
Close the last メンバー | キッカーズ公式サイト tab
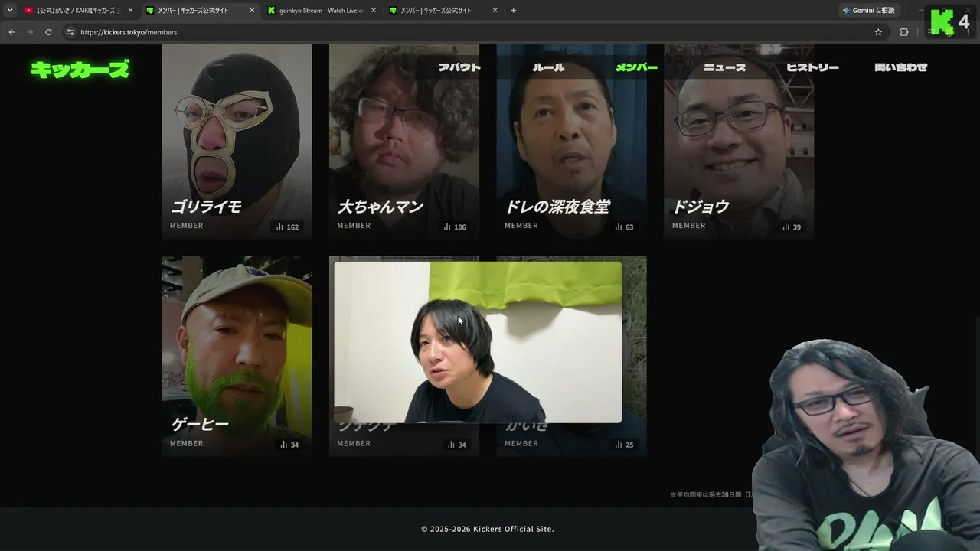tap(495, 11)
